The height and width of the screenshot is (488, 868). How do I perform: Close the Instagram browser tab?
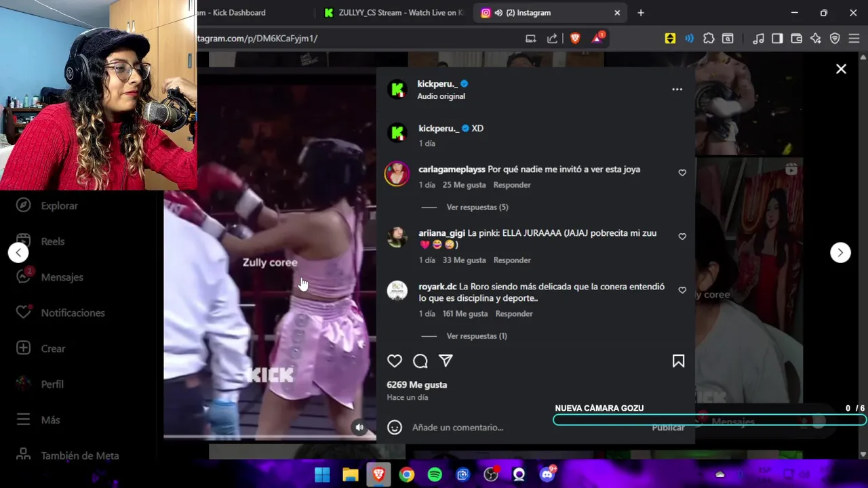point(617,13)
